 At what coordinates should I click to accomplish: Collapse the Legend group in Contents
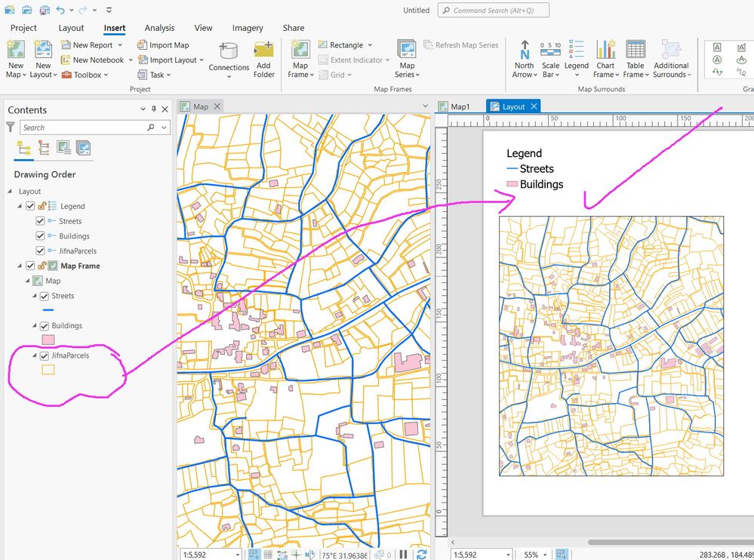20,206
